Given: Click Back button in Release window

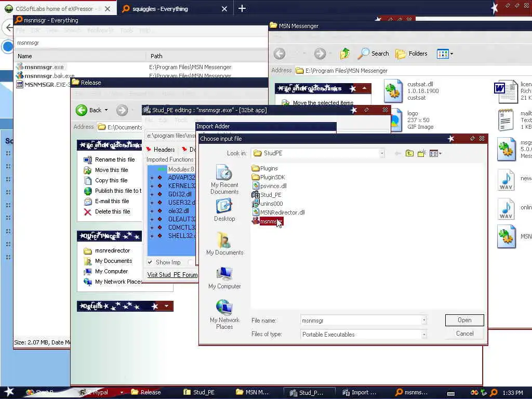Looking at the screenshot, I should pos(88,110).
